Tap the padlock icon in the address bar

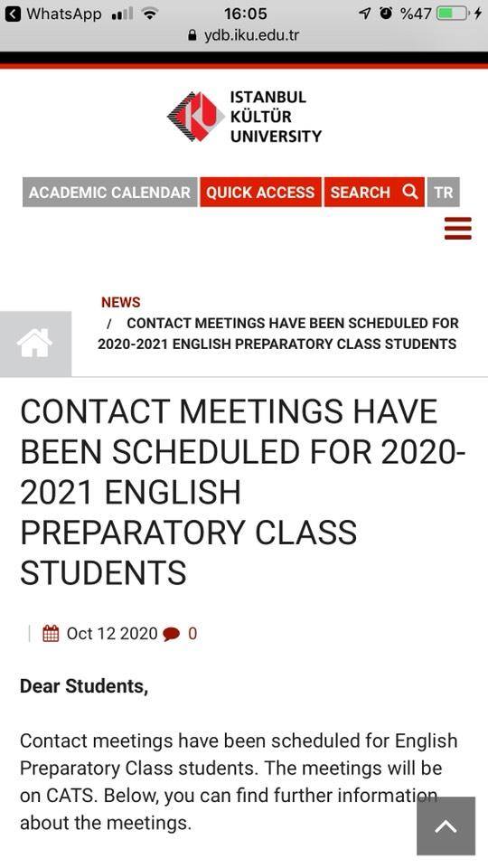tap(192, 36)
